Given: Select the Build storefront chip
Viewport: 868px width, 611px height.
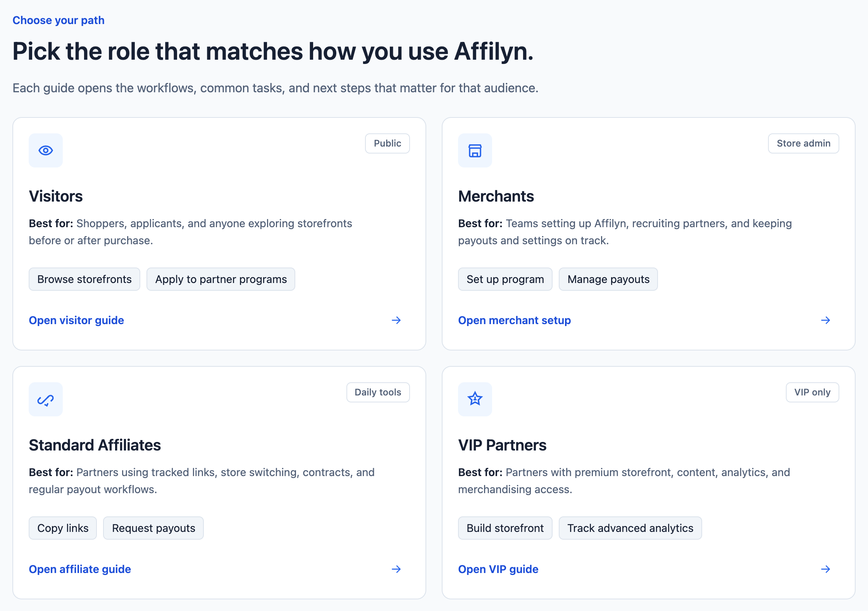Looking at the screenshot, I should pos(505,528).
